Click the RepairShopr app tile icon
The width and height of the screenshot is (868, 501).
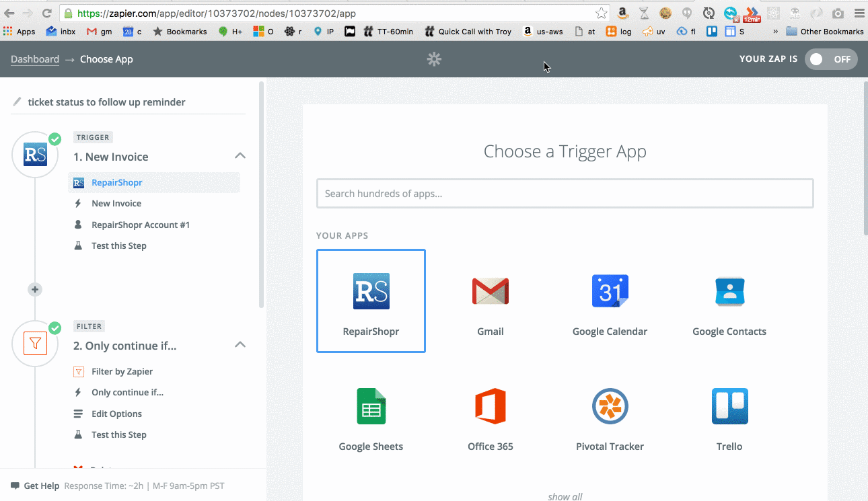pos(371,291)
